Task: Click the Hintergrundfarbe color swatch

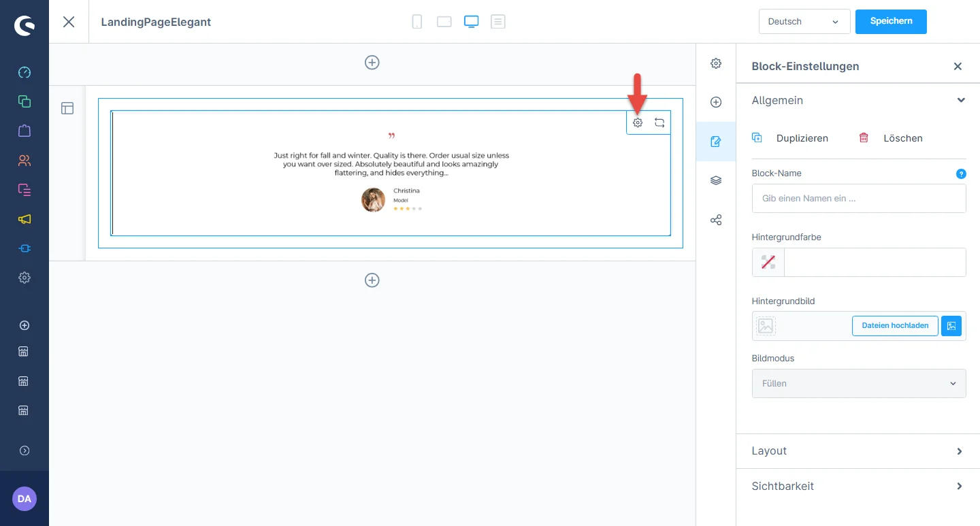Action: click(768, 263)
